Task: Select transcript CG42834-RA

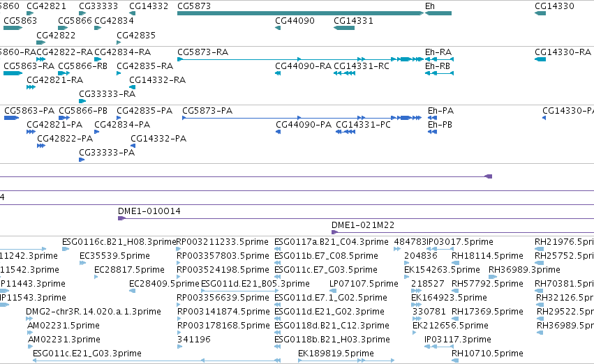Action: click(x=98, y=59)
